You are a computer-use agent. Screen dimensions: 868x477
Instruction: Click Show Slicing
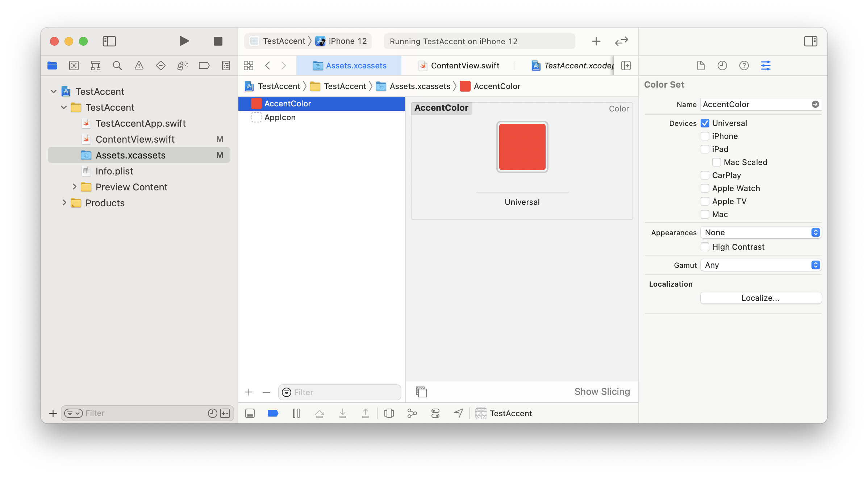(602, 392)
